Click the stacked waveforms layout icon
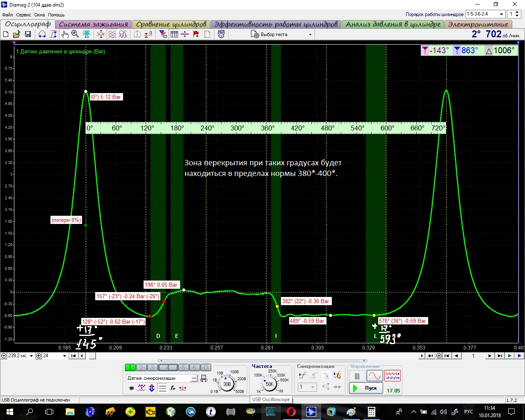Screen dimensions: 525x420 pos(112,34)
